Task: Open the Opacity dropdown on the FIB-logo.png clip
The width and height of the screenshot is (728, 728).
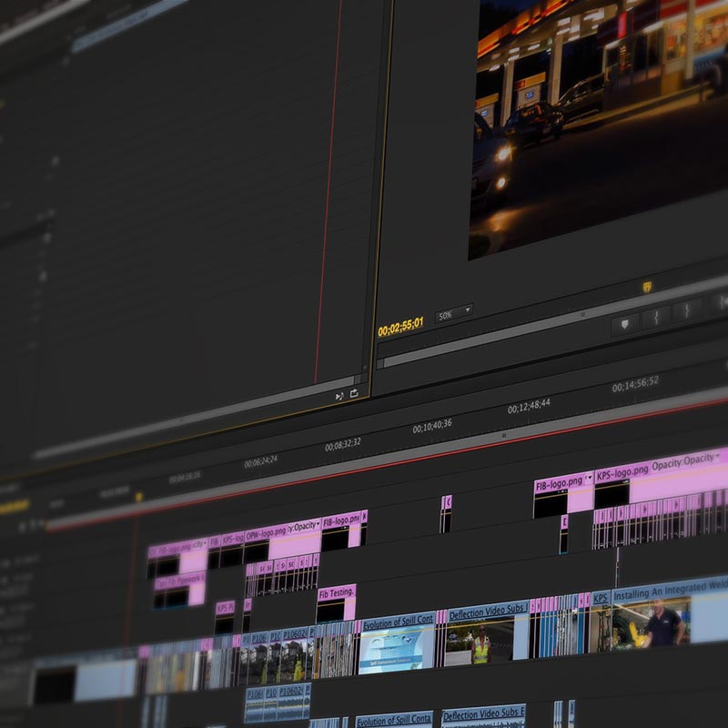Action: [x=590, y=479]
